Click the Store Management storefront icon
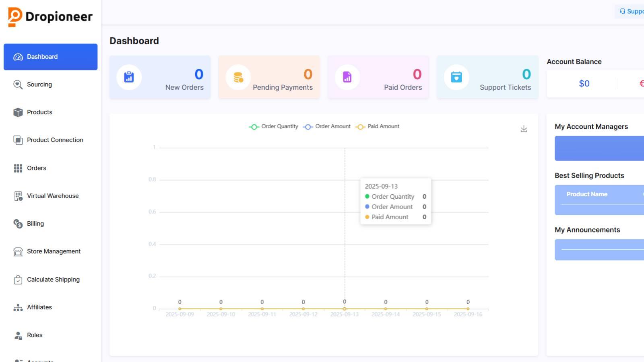The width and height of the screenshot is (644, 362). pyautogui.click(x=18, y=251)
